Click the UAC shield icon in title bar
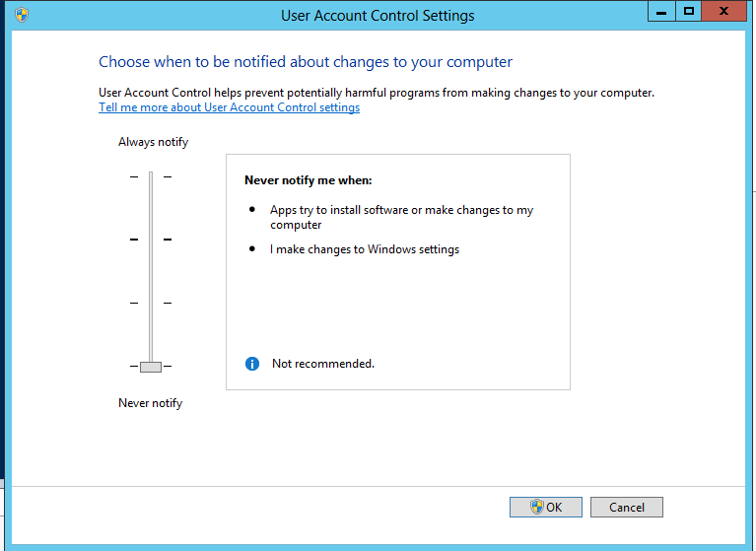756x551 pixels. [22, 15]
